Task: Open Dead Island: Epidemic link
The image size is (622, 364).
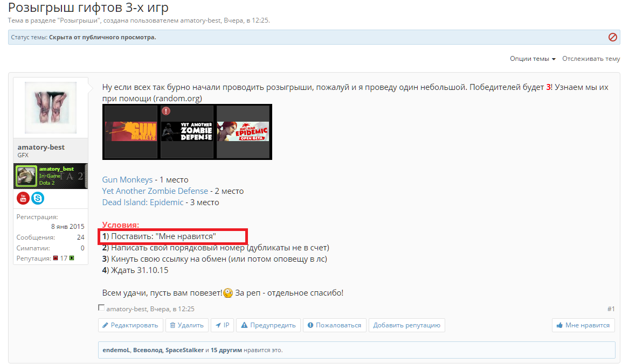Action: [x=143, y=202]
